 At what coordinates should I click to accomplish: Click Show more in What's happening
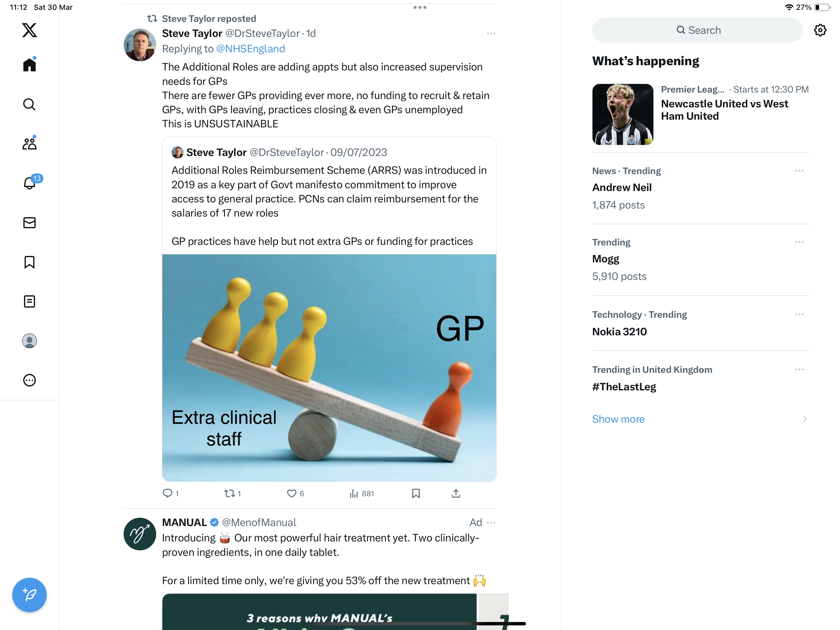pos(618,419)
